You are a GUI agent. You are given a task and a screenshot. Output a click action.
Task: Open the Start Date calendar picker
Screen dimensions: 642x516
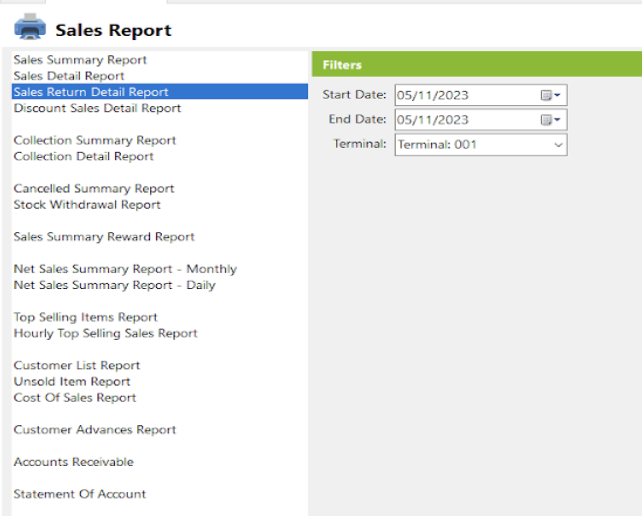coord(550,95)
